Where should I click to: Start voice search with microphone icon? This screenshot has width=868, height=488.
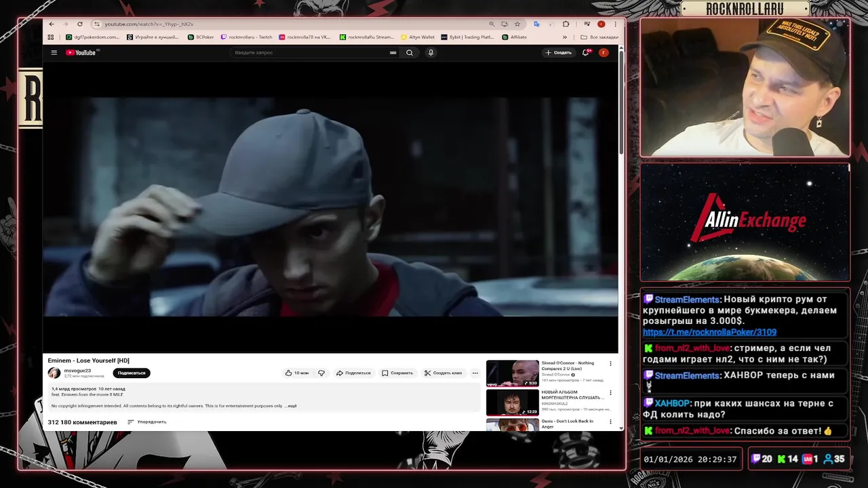click(x=431, y=52)
